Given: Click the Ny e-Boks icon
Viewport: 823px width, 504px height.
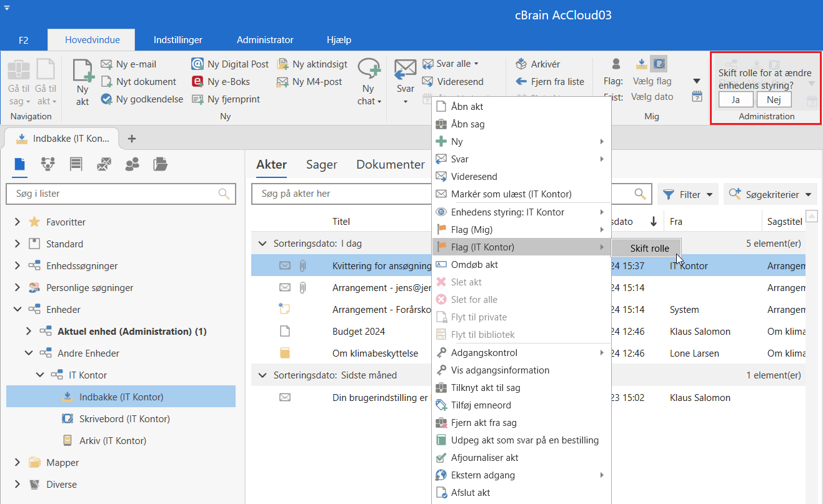Looking at the screenshot, I should click(x=197, y=82).
